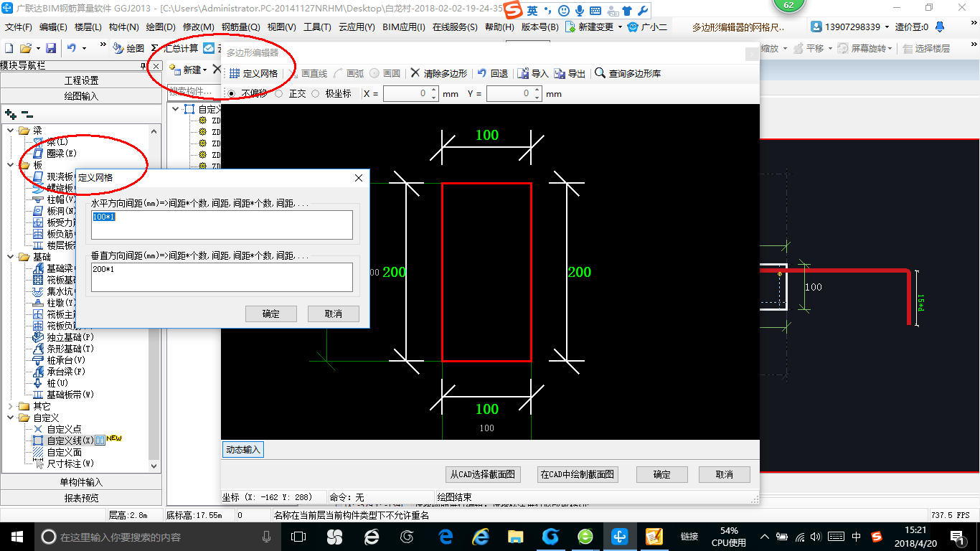
Task: Expand the 其它 tree folder
Action: (10, 406)
